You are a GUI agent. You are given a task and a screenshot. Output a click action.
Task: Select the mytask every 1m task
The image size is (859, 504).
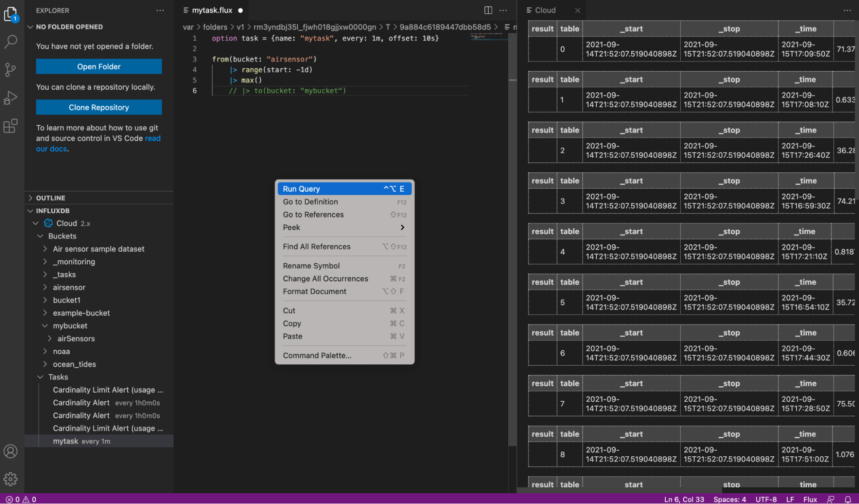click(x=99, y=441)
